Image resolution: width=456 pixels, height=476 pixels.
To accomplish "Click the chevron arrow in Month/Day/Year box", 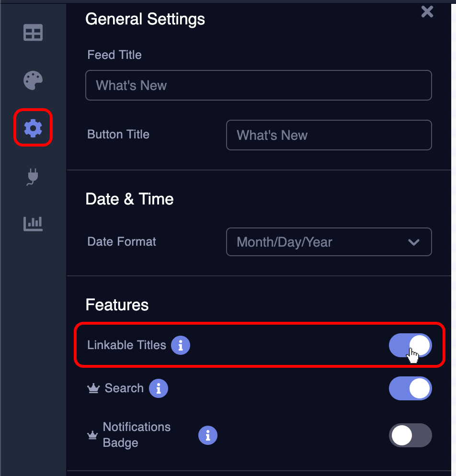I will tap(413, 242).
